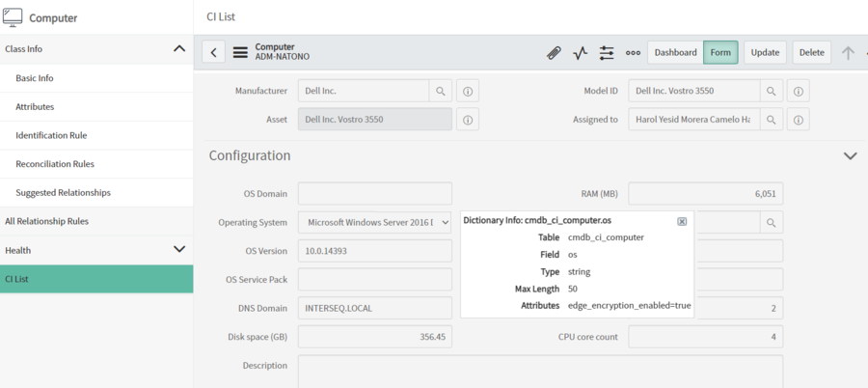Open Attributes in sidebar
This screenshot has height=388, width=868.
96,107
